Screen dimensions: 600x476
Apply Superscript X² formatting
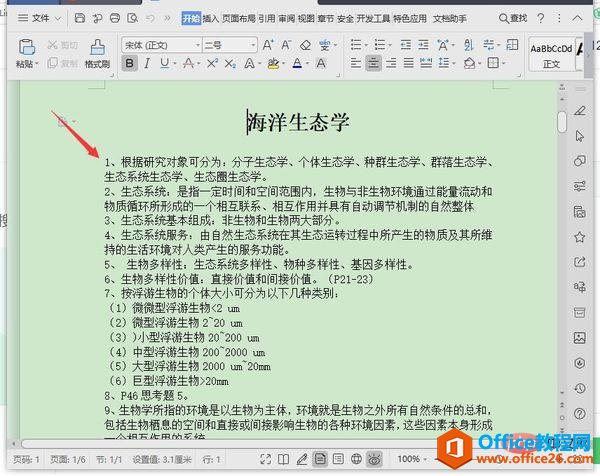coord(212,63)
